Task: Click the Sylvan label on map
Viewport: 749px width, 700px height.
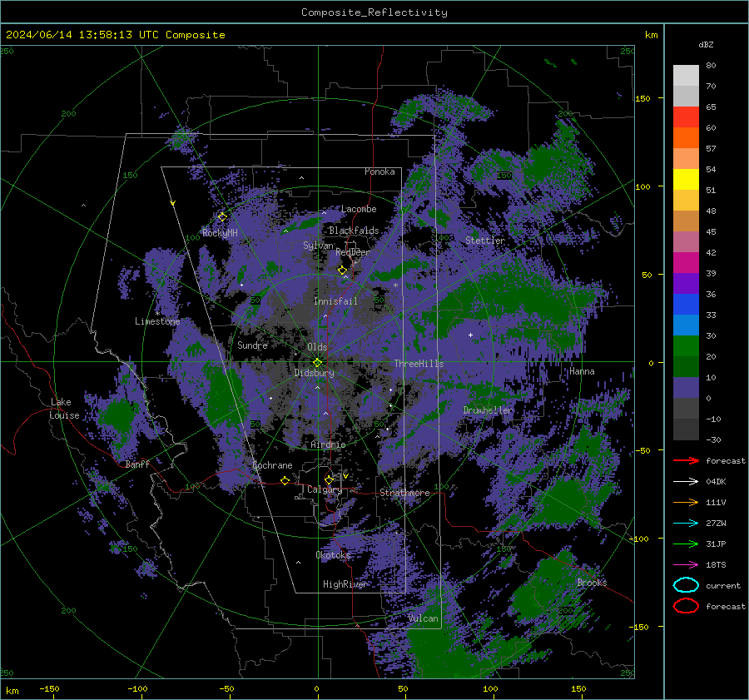Action: click(318, 246)
